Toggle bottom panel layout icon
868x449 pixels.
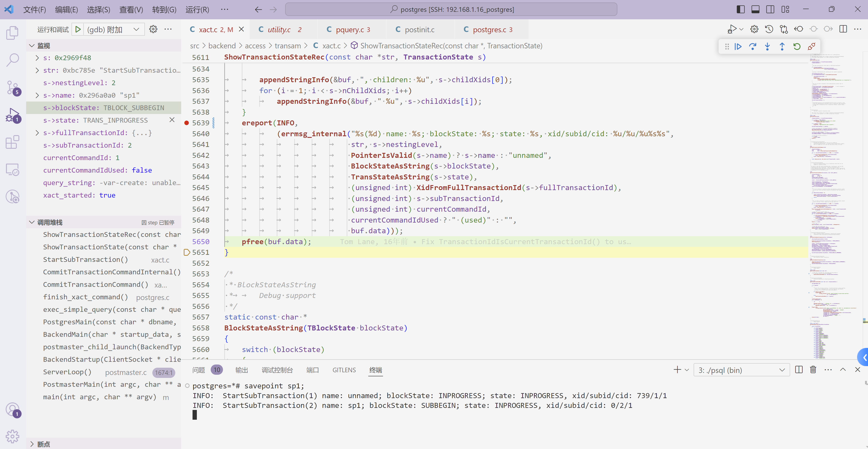(755, 10)
